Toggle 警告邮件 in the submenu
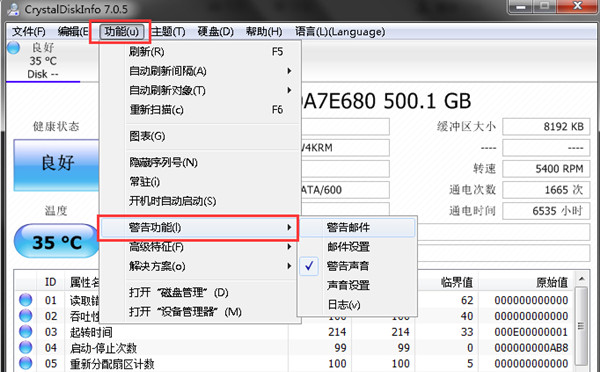This screenshot has height=372, width=600. [357, 227]
